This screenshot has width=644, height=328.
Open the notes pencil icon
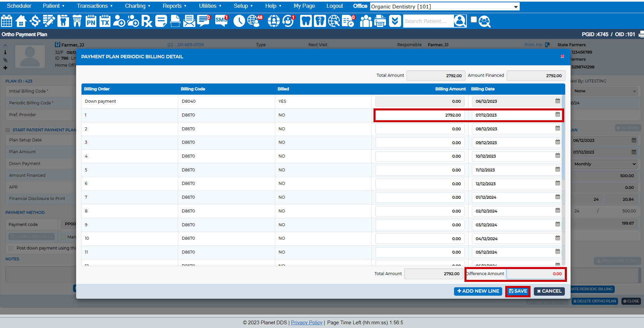tap(49, 21)
